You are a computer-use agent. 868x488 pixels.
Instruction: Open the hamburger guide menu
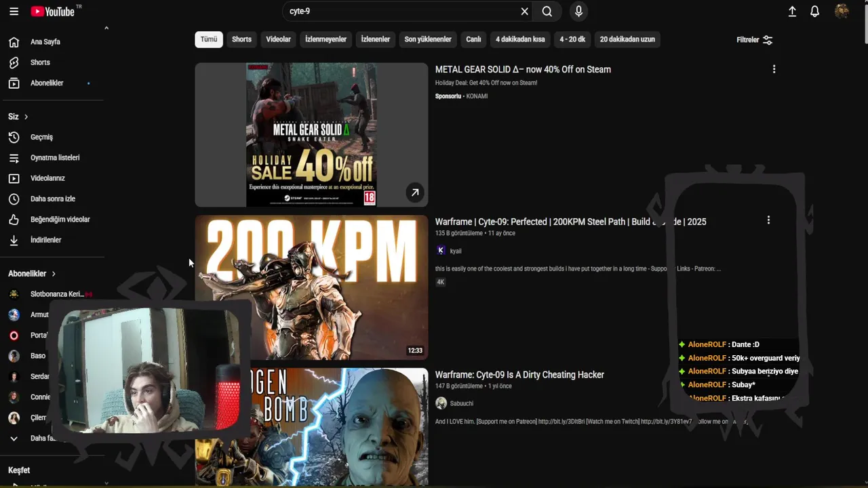(x=14, y=12)
